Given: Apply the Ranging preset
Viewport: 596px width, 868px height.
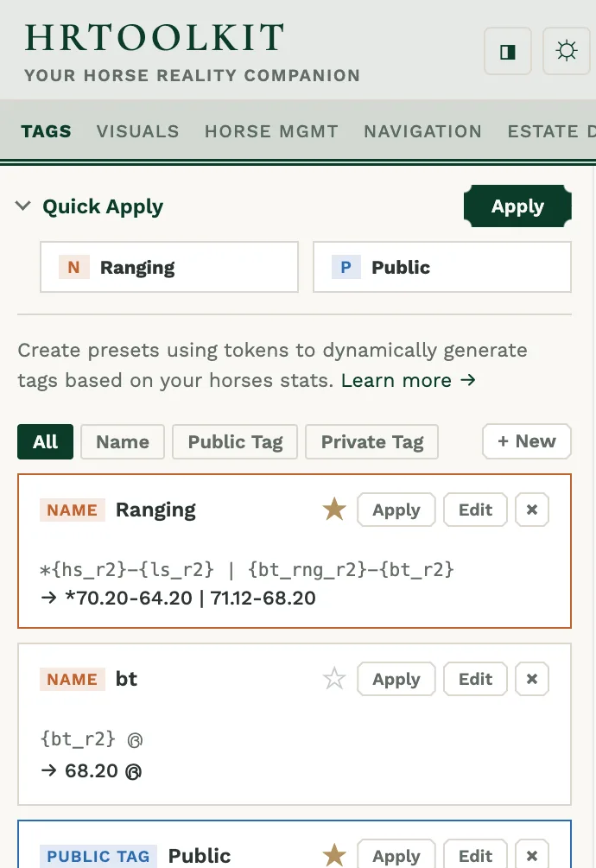Looking at the screenshot, I should pyautogui.click(x=396, y=510).
